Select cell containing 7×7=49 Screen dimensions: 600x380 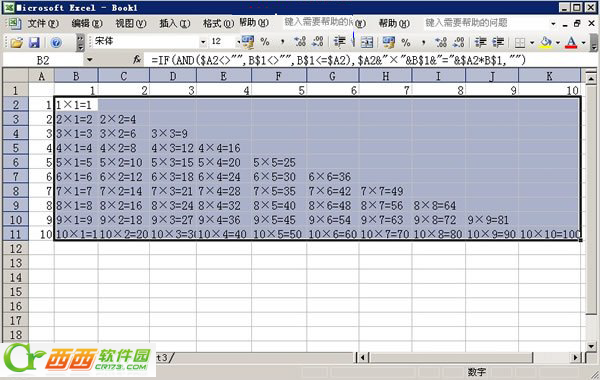tap(385, 191)
